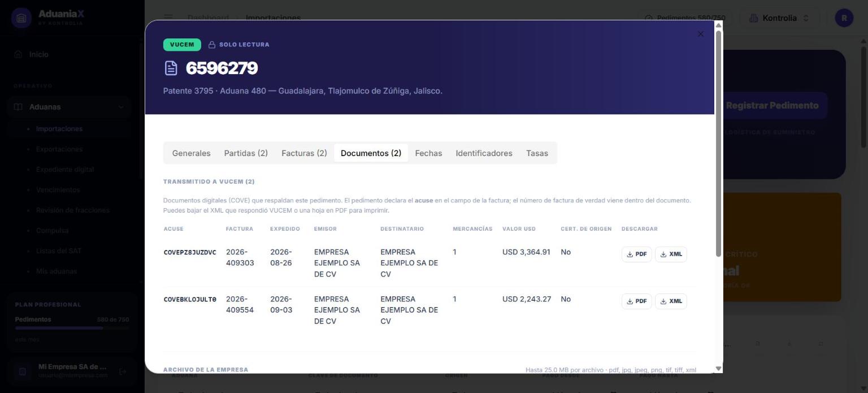
Task: Toggle the sidebar hamburger menu
Action: [168, 18]
